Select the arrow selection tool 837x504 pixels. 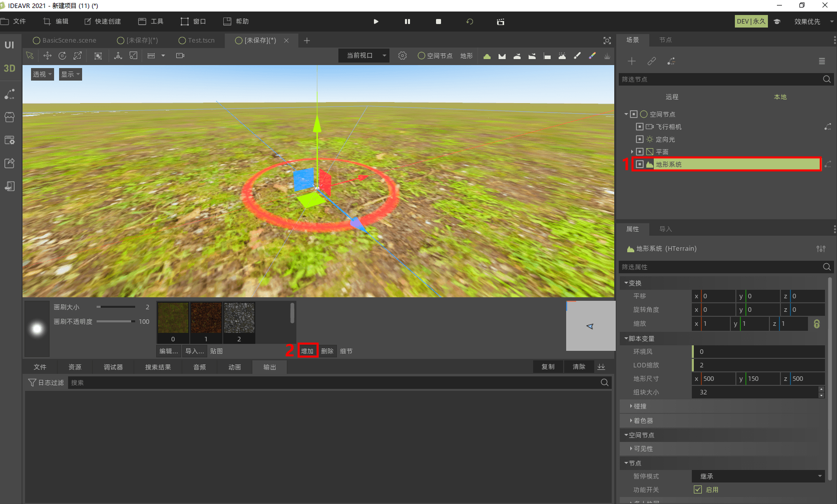(x=30, y=56)
